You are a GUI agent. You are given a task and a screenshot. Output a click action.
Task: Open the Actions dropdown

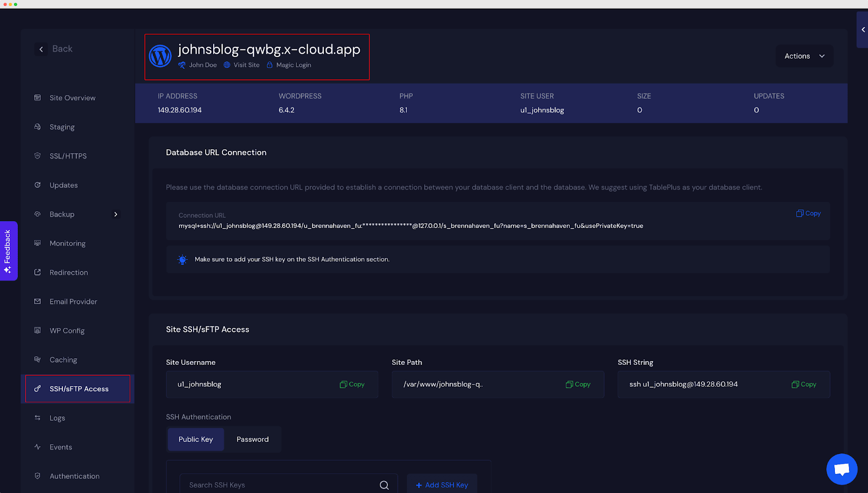click(804, 56)
